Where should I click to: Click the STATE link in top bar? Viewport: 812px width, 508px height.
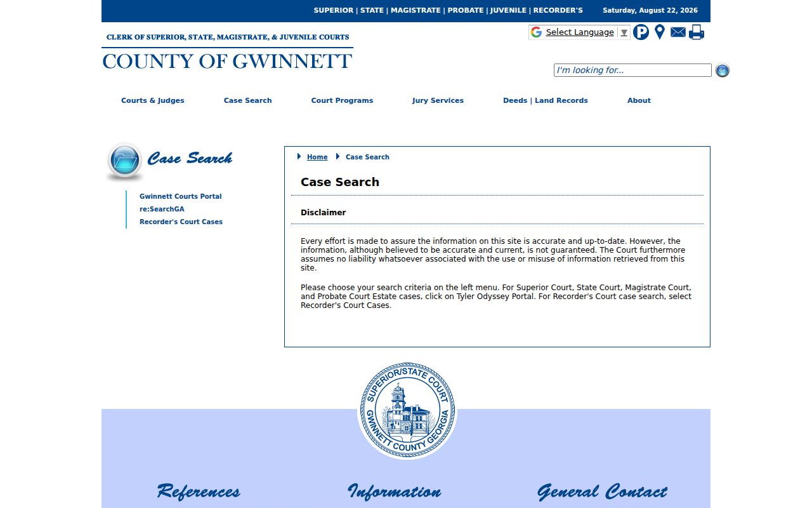click(x=372, y=10)
